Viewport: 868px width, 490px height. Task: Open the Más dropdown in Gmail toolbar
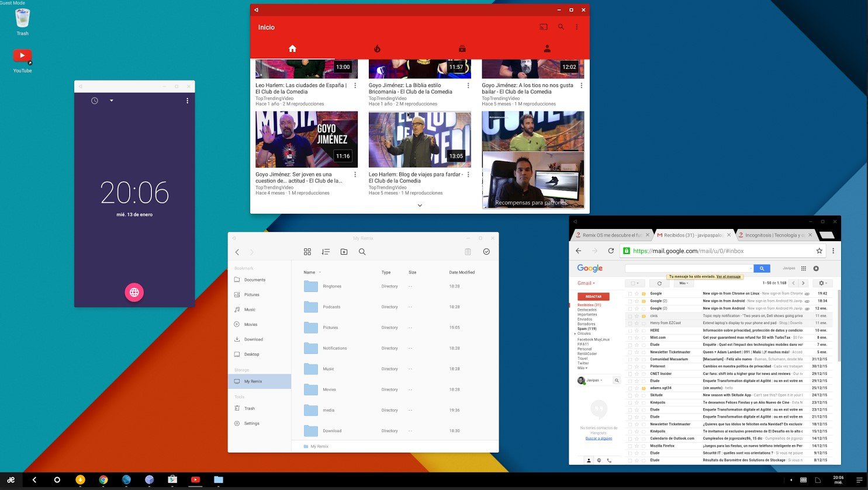coord(683,283)
